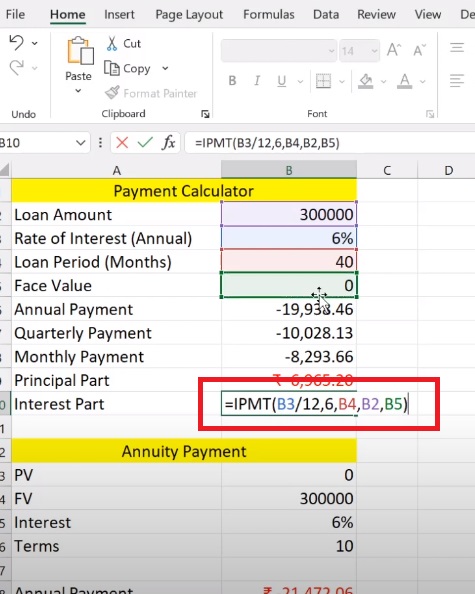Screen dimensions: 475x594
Task: Click the Align Left icon
Action: coord(457,80)
